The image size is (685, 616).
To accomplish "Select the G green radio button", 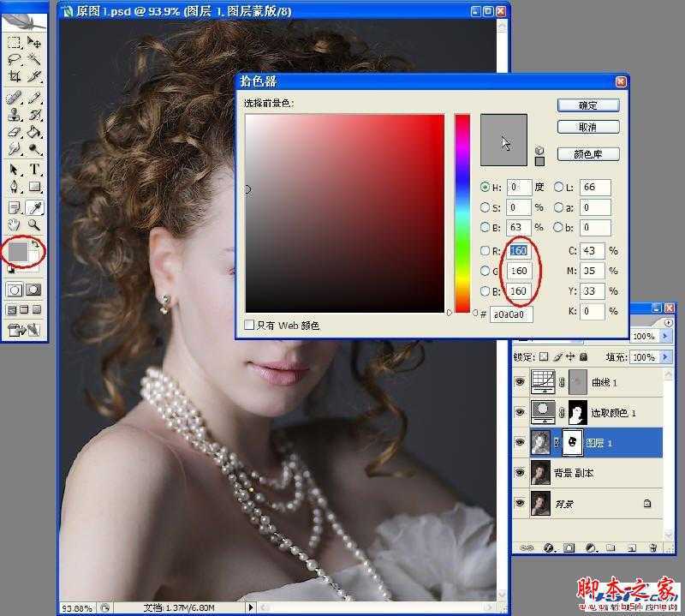I will [485, 271].
